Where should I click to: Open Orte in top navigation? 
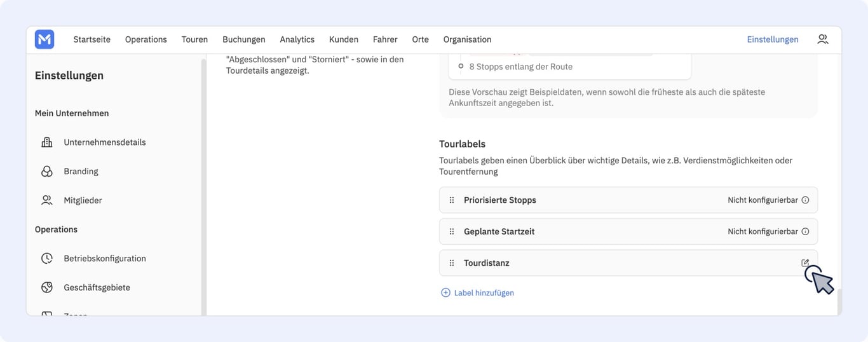[420, 39]
